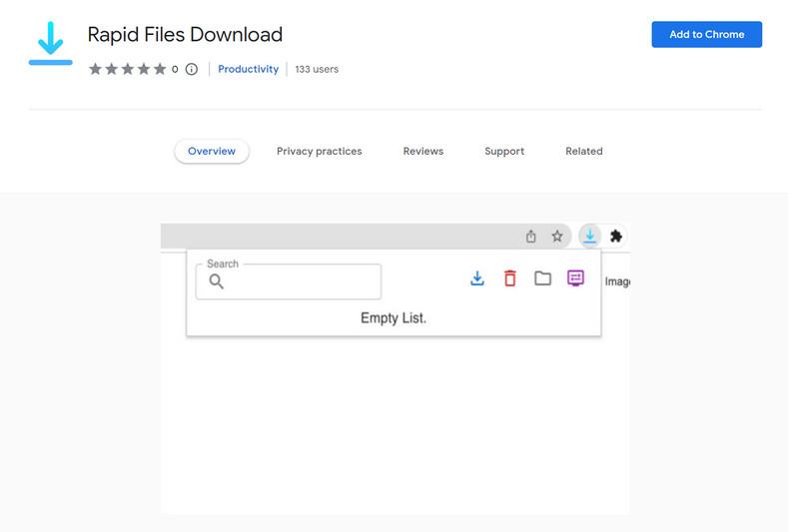
Task: Click the star rating row
Action: coord(128,69)
